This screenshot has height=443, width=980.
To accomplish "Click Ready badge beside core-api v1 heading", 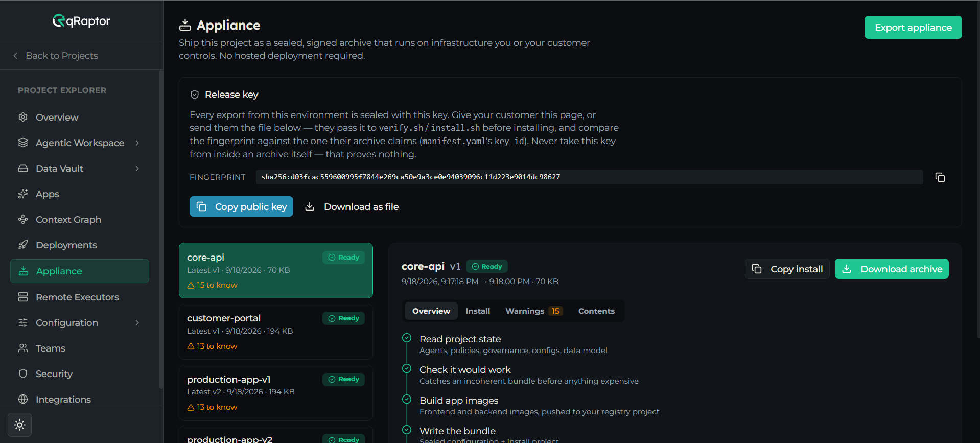I will [x=486, y=266].
